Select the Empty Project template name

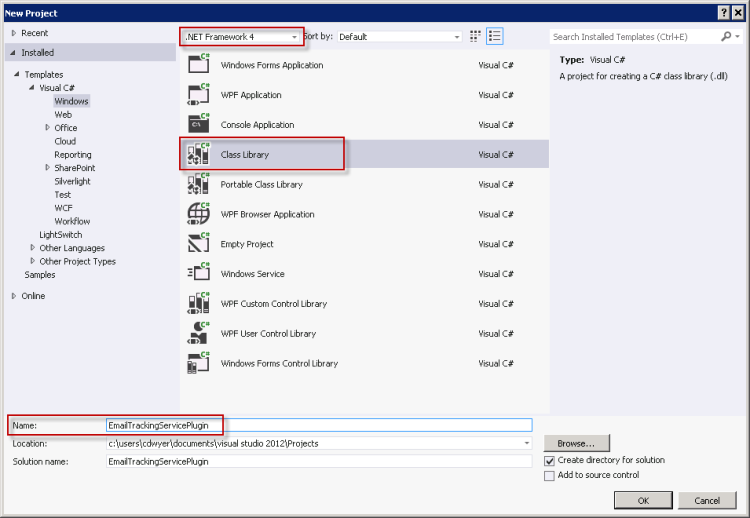click(x=247, y=244)
